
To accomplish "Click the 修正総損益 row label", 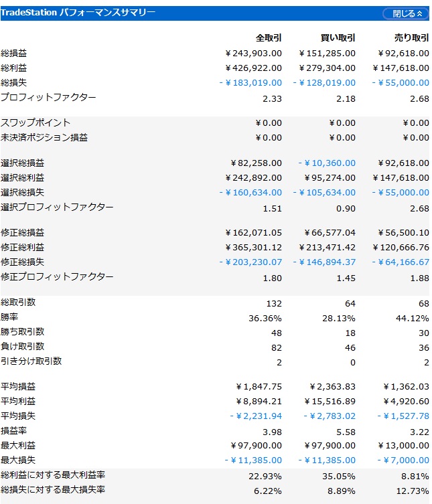I will coord(22,233).
